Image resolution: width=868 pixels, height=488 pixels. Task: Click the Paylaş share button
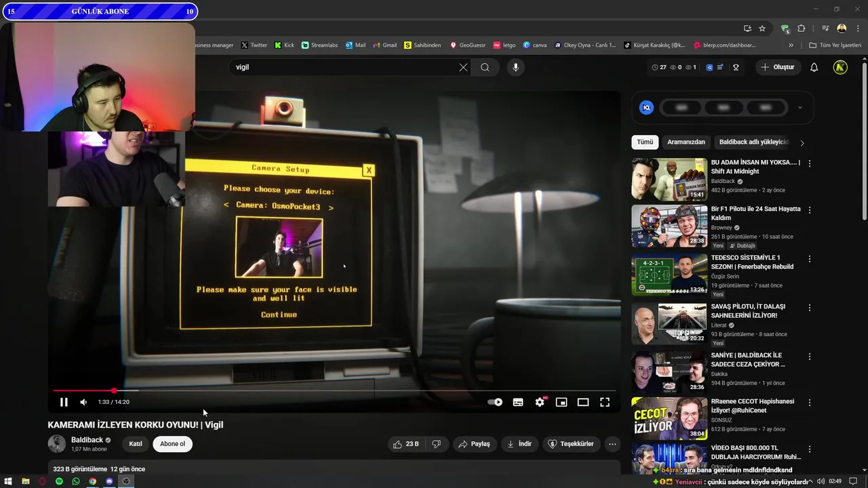[474, 444]
